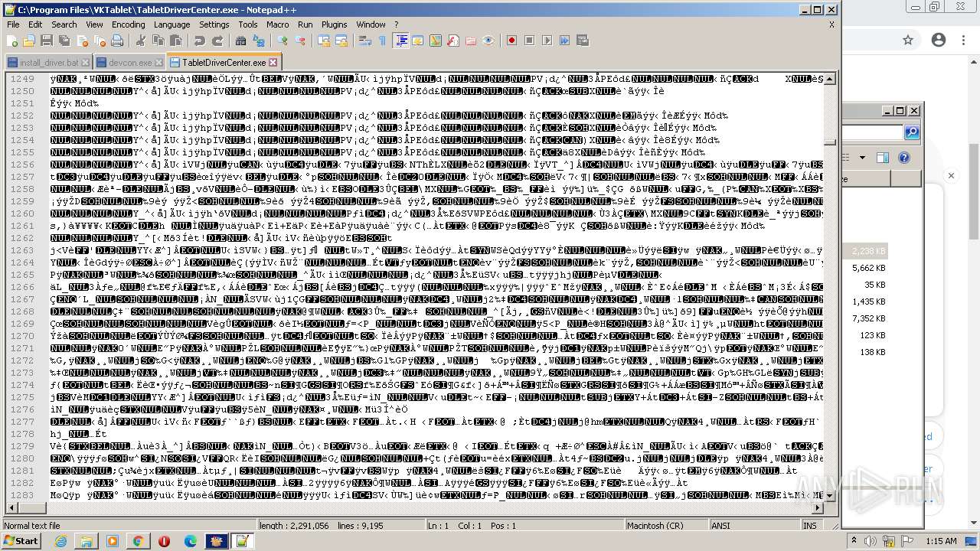Open the Explorer window's view options dropdown

click(x=862, y=158)
